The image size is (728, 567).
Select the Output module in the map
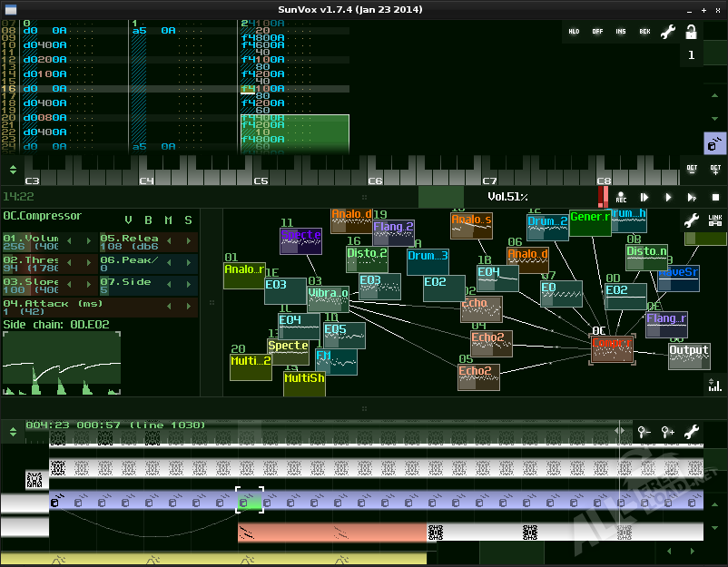coord(689,355)
